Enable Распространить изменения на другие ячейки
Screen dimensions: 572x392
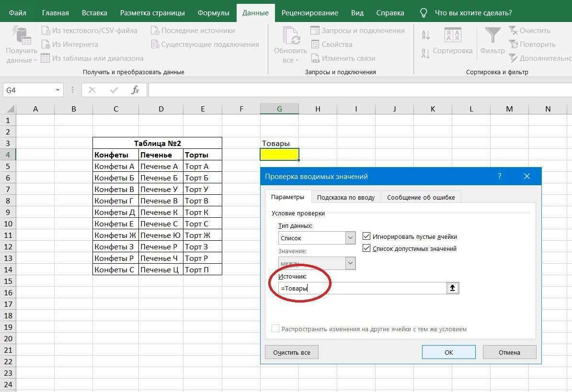[x=275, y=328]
